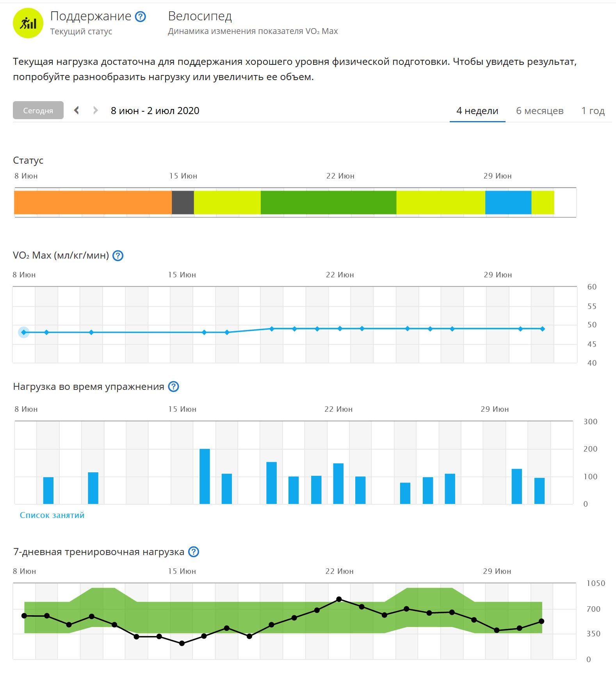Click the dark green status segment
The image size is (616, 675).
pos(328,202)
